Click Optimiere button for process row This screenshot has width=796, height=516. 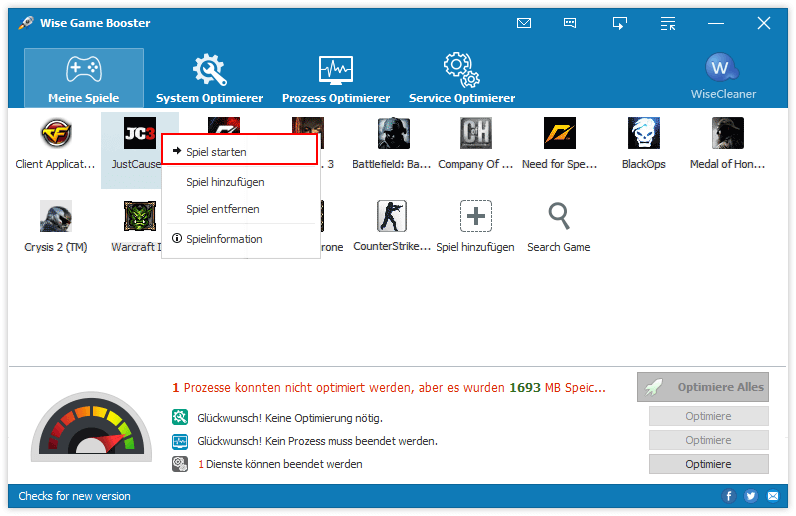pyautogui.click(x=708, y=440)
